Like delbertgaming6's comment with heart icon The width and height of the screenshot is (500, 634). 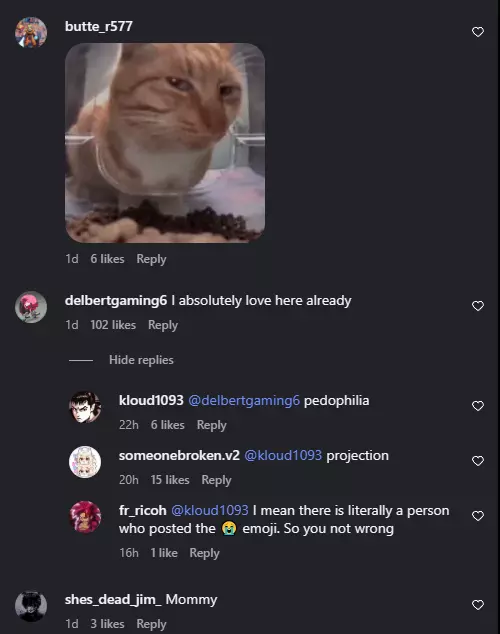tap(478, 306)
